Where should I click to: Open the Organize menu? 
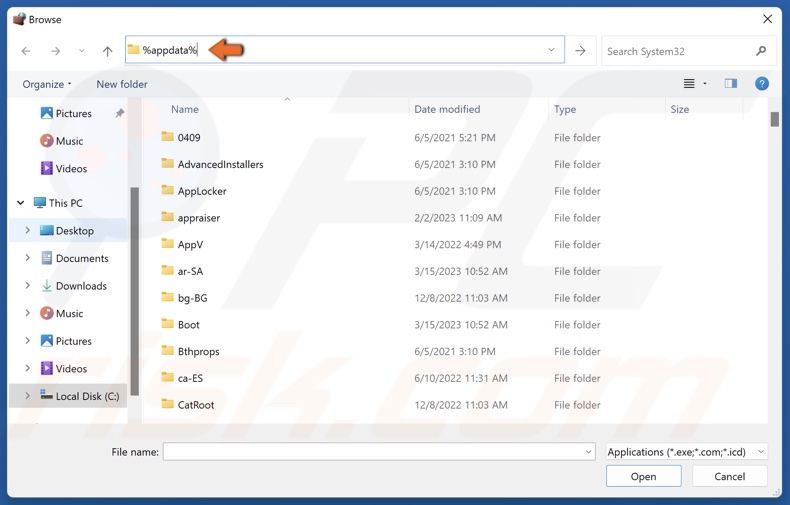pyautogui.click(x=47, y=84)
